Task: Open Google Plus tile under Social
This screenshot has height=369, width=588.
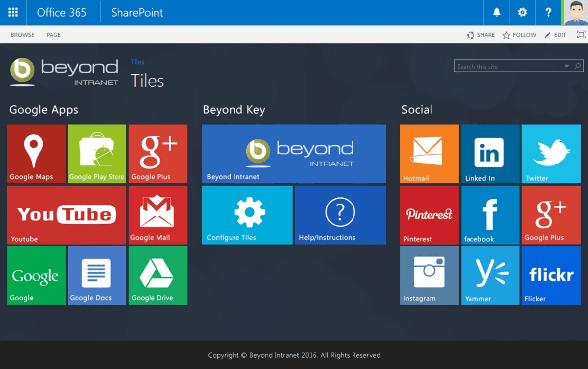Action: pos(551,215)
